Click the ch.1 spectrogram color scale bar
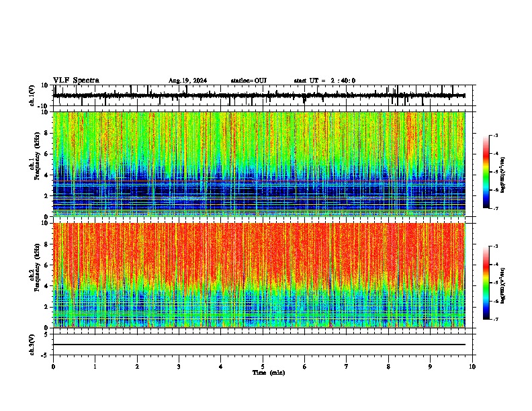 coord(486,172)
